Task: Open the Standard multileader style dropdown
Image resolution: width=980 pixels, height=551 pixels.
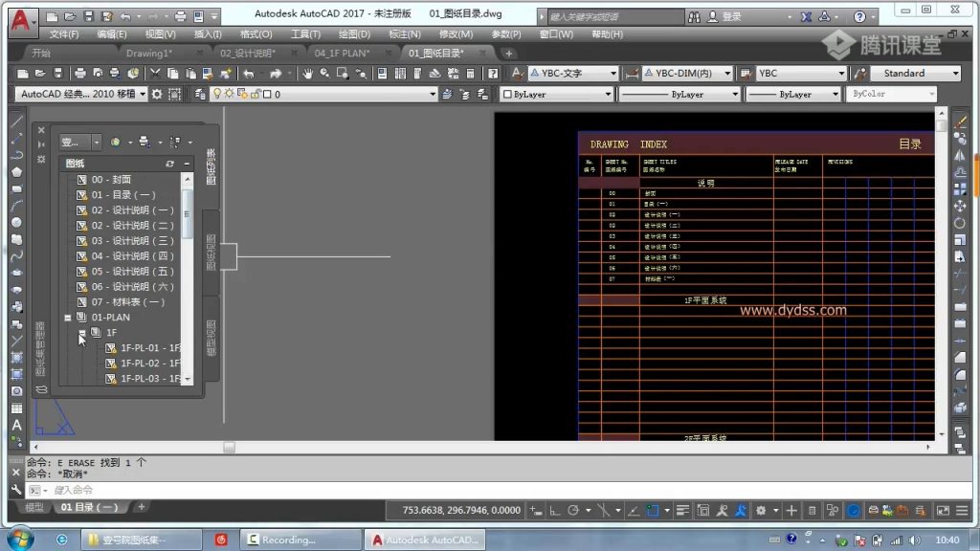Action: [955, 74]
